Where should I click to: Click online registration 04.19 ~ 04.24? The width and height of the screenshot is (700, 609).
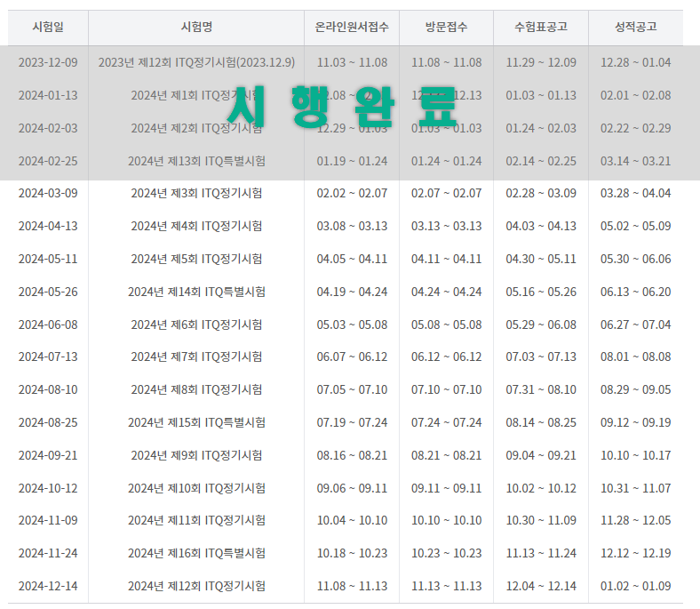[x=352, y=292]
